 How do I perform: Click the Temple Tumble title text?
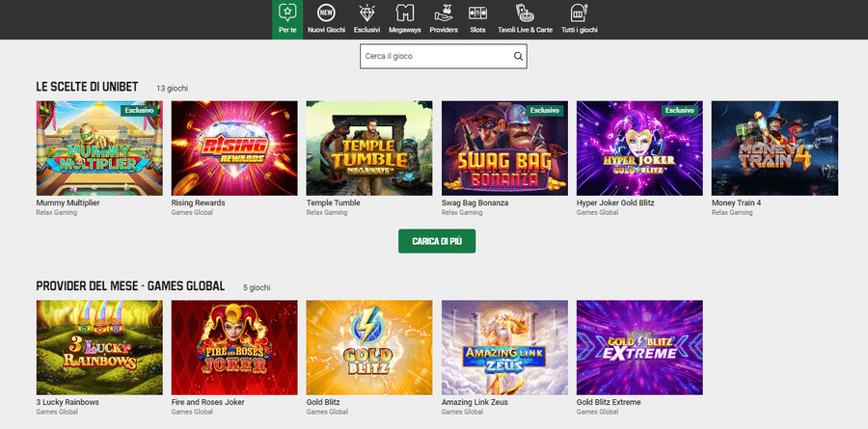tap(334, 203)
